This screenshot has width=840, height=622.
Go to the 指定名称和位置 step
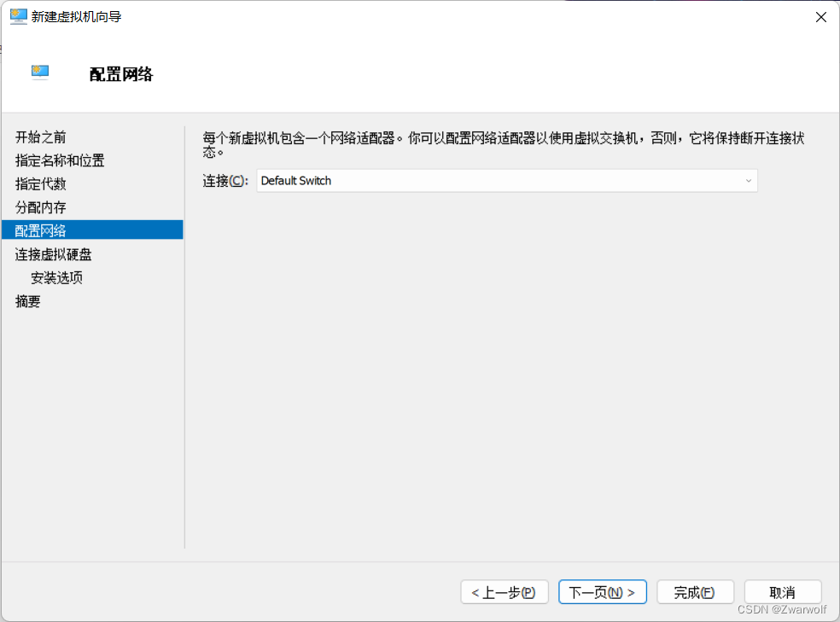(x=60, y=160)
